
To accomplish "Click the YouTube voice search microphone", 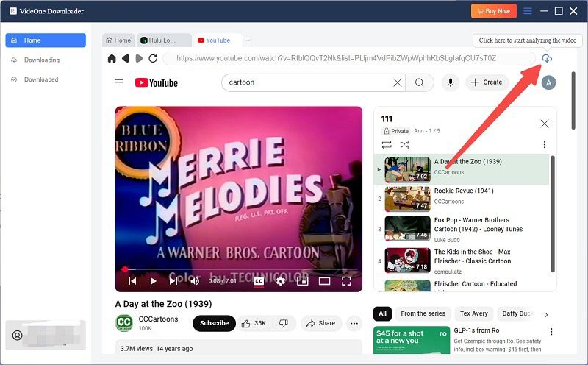I will point(451,82).
